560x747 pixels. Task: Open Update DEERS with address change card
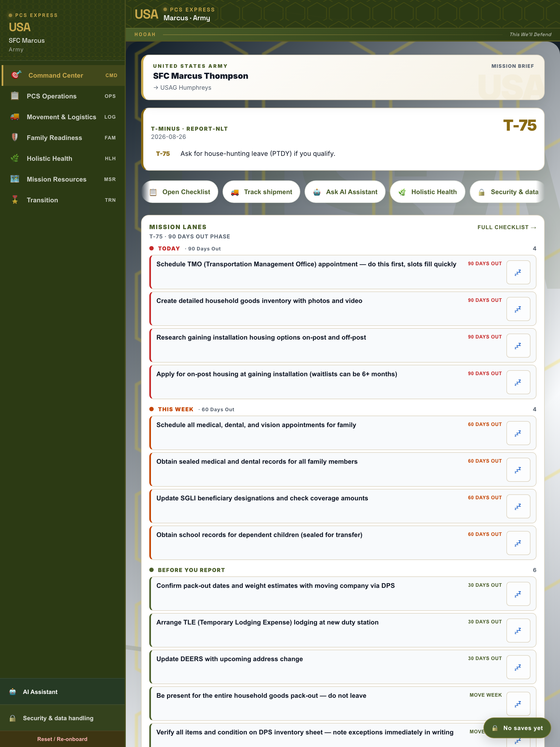pos(343,667)
